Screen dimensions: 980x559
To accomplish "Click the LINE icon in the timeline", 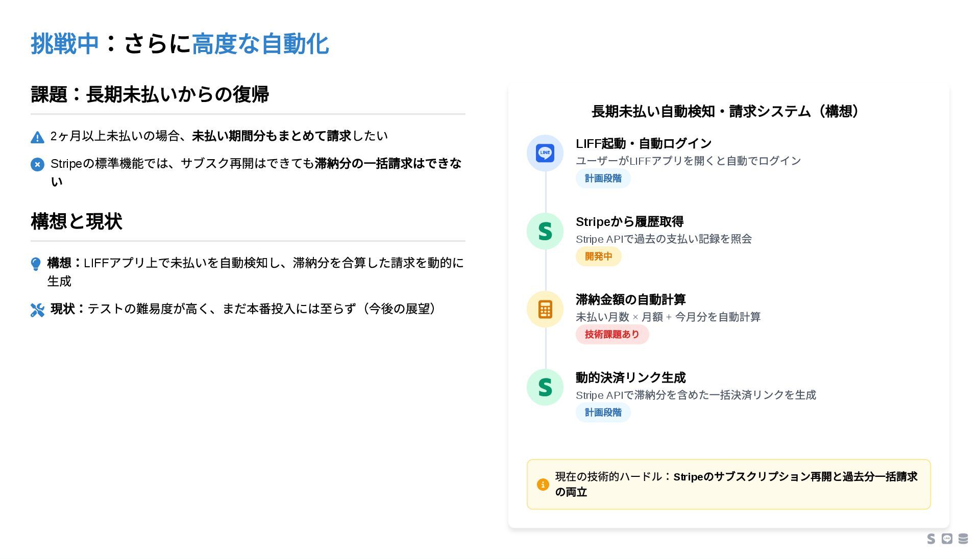I will (x=545, y=153).
